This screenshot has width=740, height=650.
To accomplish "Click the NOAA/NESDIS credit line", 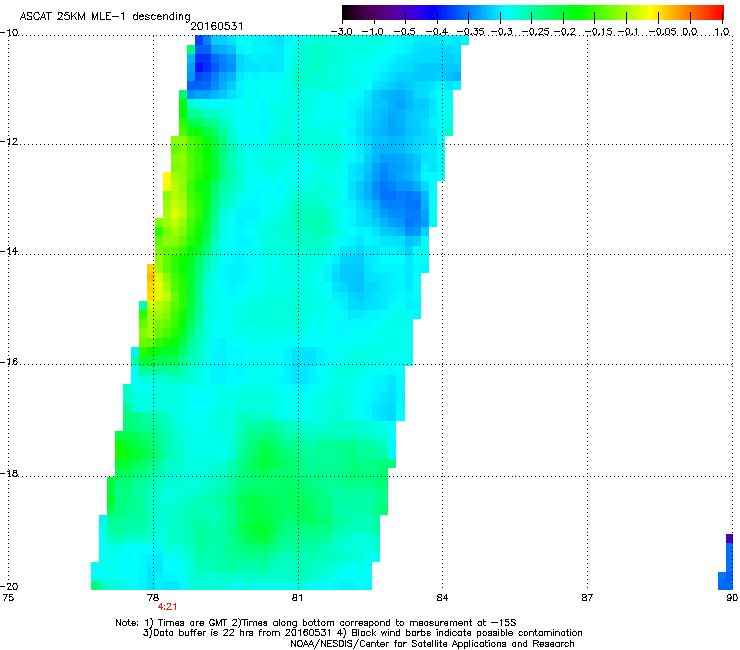I will coord(432,644).
